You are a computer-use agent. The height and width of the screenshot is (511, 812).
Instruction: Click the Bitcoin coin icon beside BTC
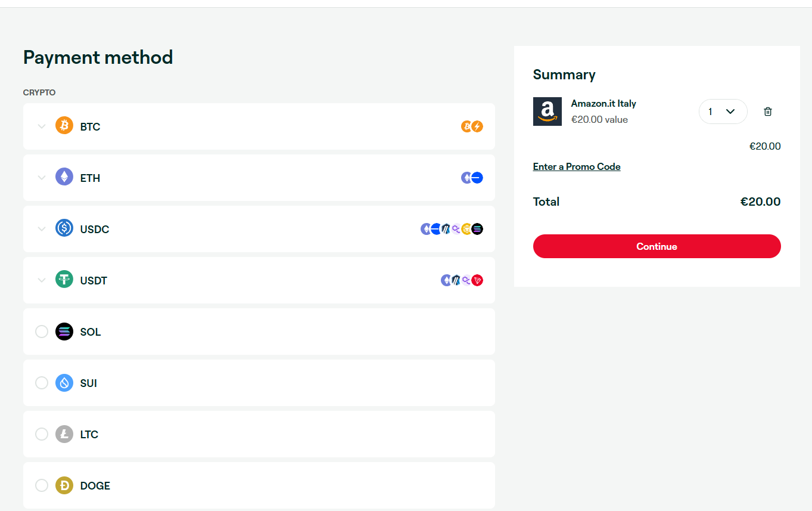coord(64,126)
